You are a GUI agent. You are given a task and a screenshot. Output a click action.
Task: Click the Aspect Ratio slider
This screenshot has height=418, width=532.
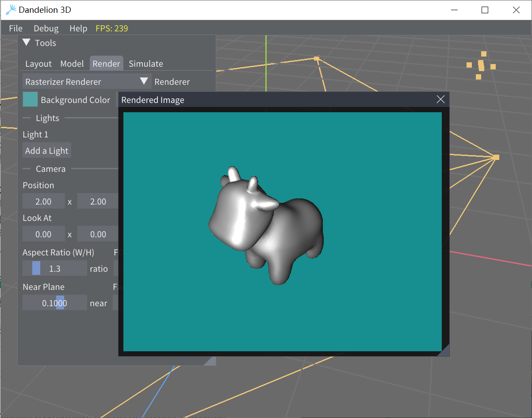pyautogui.click(x=55, y=269)
